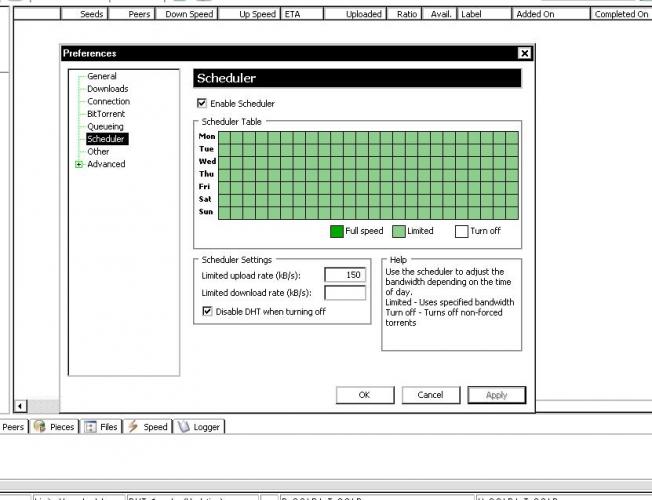The image size is (652, 500).
Task: Sort by Added On column
Action: click(551, 14)
